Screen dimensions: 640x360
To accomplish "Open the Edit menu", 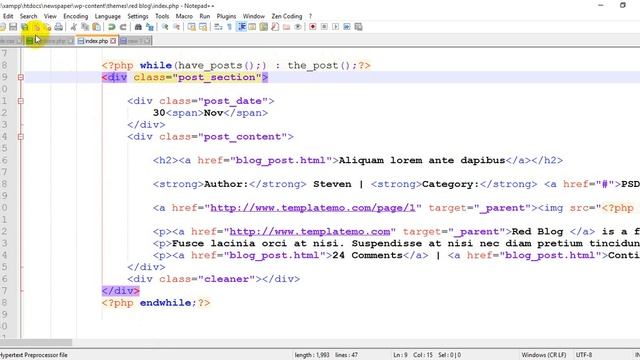I will point(8,16).
